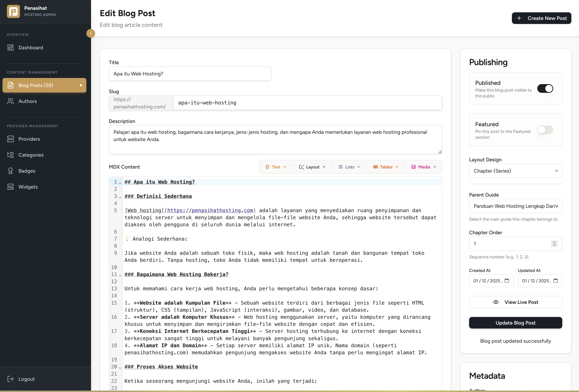Click the Dashboard grid icon
Screen dimensions: 579x392
click(x=11, y=48)
